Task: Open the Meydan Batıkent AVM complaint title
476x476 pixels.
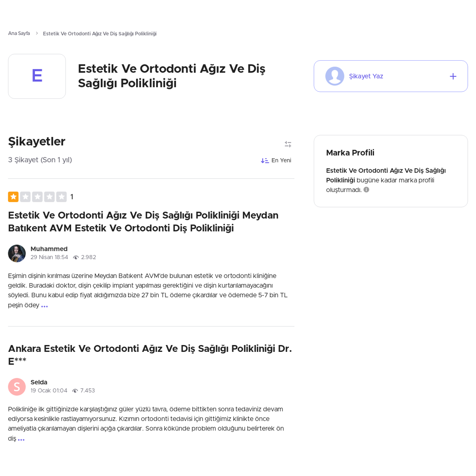Action: (143, 222)
